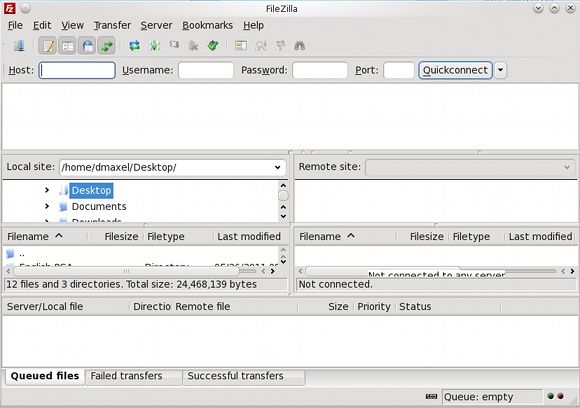Image resolution: width=580 pixels, height=408 pixels.
Task: Toggle the transfer queue display
Action: [107, 46]
